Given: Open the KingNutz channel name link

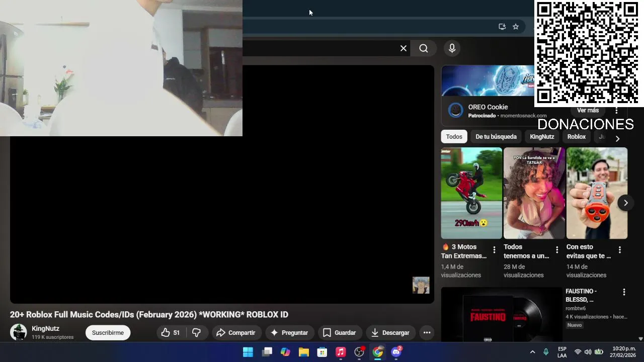Looking at the screenshot, I should 45,328.
